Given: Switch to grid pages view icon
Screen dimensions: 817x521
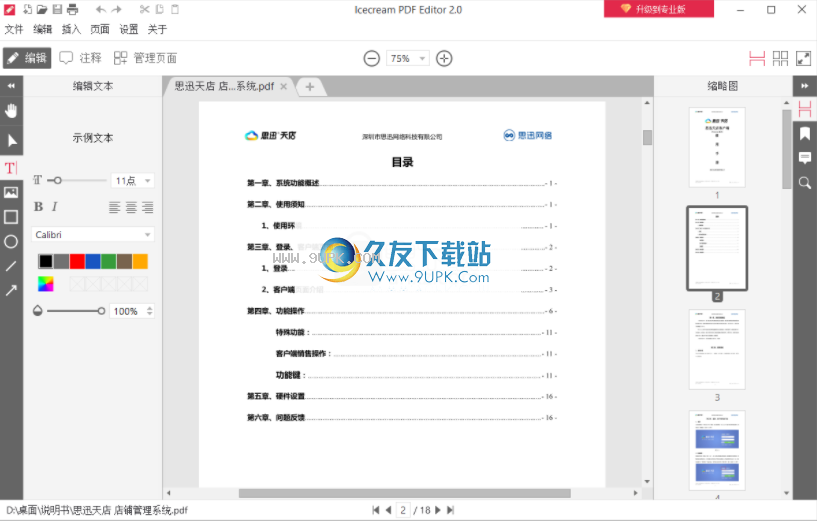Looking at the screenshot, I should (x=780, y=58).
